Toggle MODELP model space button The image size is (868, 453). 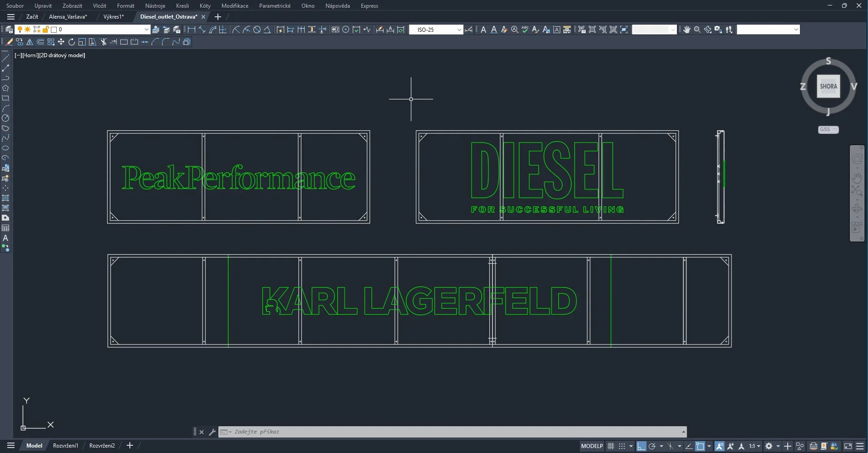592,446
